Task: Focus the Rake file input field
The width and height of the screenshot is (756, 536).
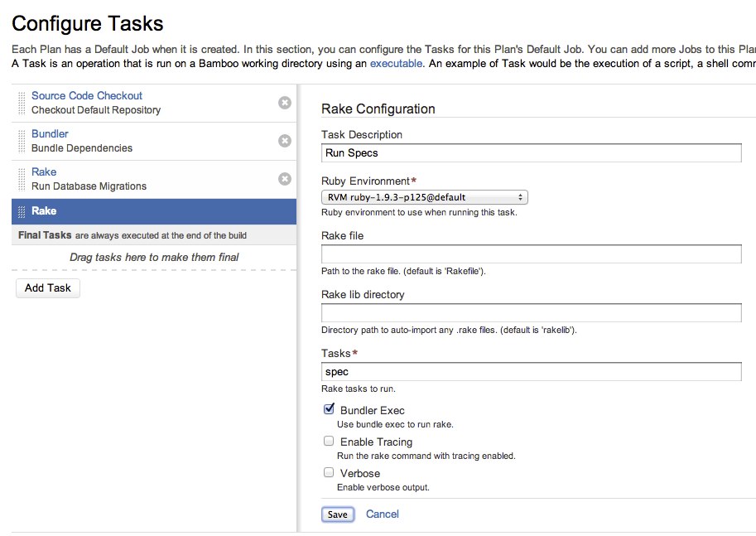Action: tap(532, 254)
